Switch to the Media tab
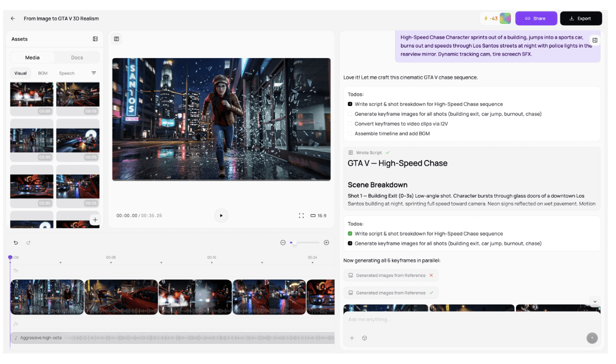 [x=32, y=57]
